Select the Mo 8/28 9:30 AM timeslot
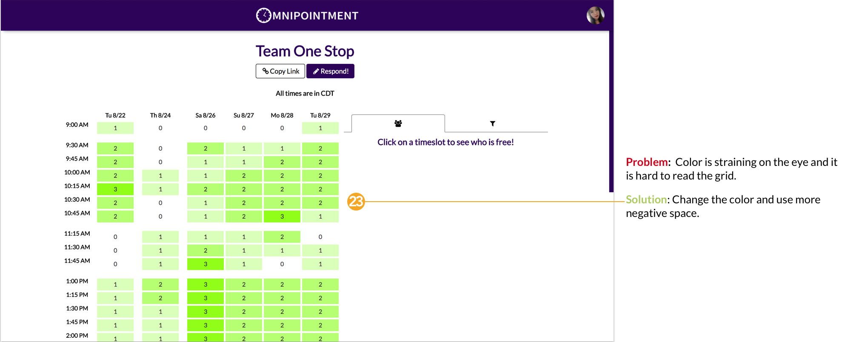Image resolution: width=868 pixels, height=342 pixels. point(282,148)
